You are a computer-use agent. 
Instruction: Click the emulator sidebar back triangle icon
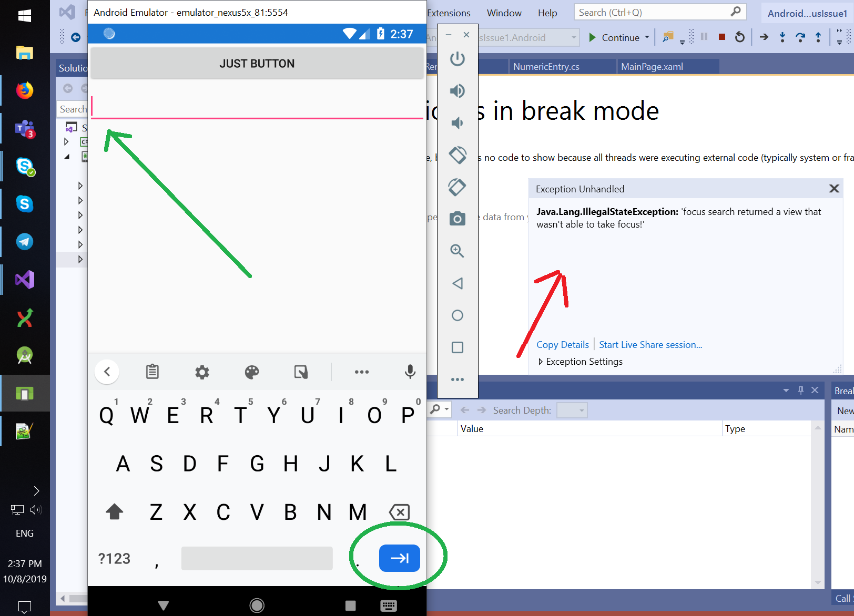point(457,283)
